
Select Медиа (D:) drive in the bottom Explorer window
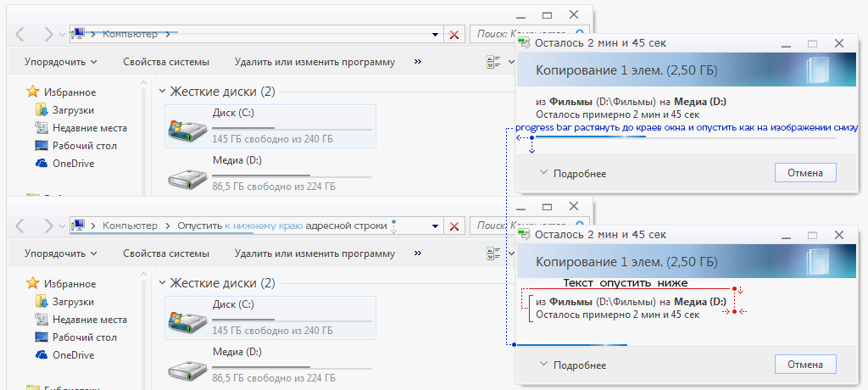(x=270, y=365)
